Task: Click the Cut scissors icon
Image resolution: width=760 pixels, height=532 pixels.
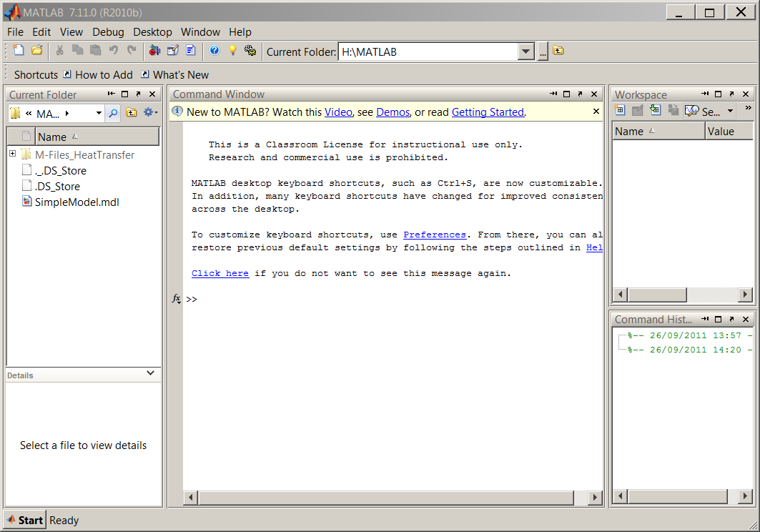Action: tap(59, 51)
